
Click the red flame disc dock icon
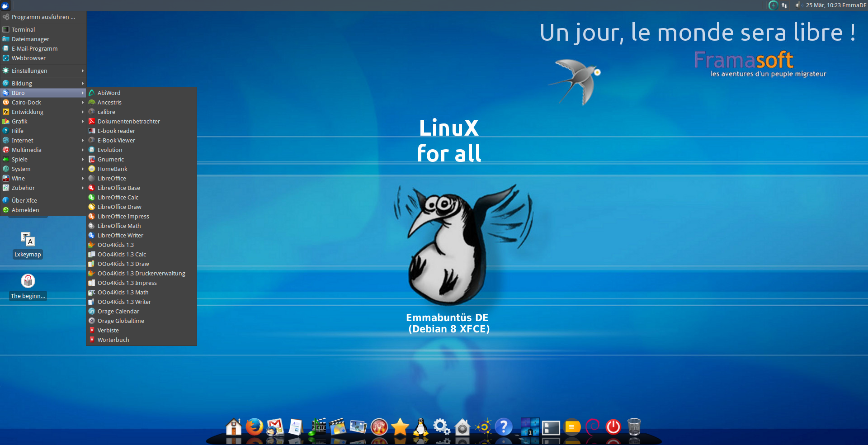(379, 426)
